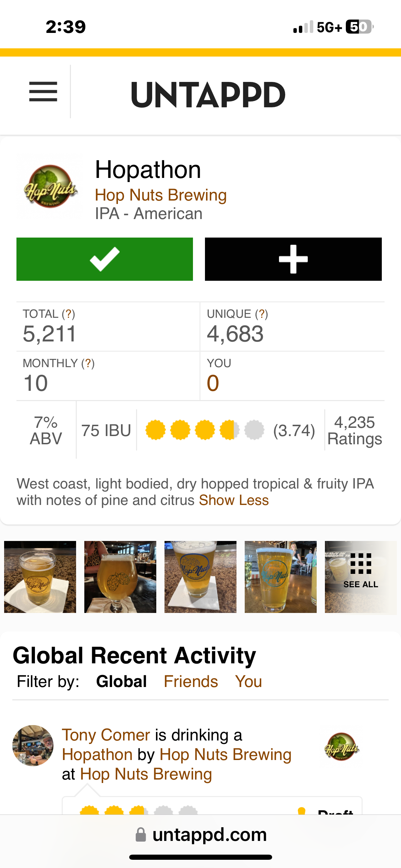Screen dimensions: 401x868
Task: Open Hop Nuts Brewing brewery link under title
Action: (x=161, y=195)
